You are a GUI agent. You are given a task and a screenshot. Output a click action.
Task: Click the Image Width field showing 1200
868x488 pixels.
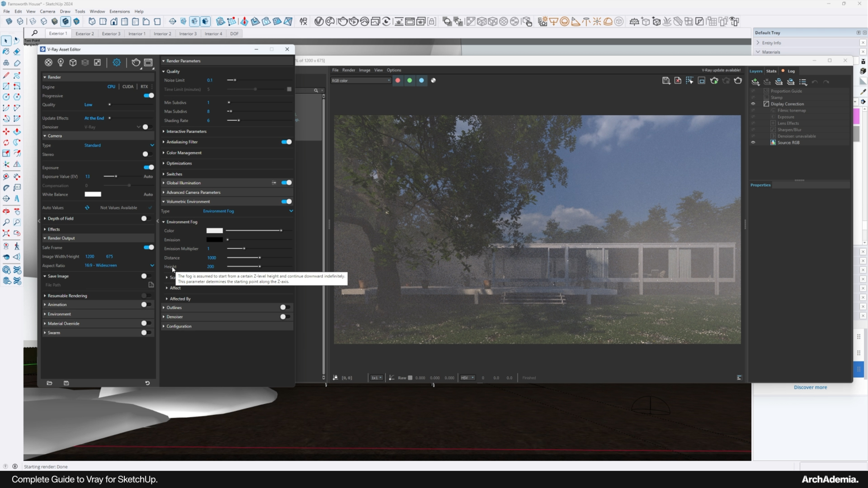90,257
